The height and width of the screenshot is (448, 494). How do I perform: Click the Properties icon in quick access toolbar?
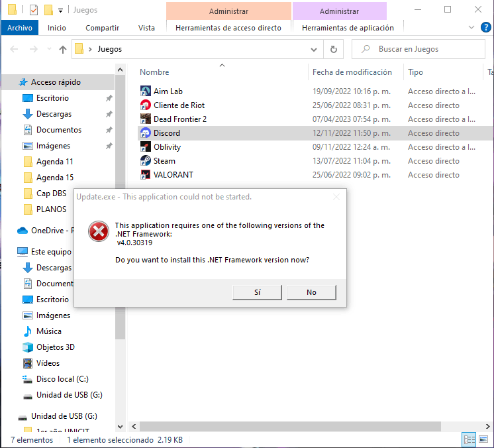tap(34, 10)
